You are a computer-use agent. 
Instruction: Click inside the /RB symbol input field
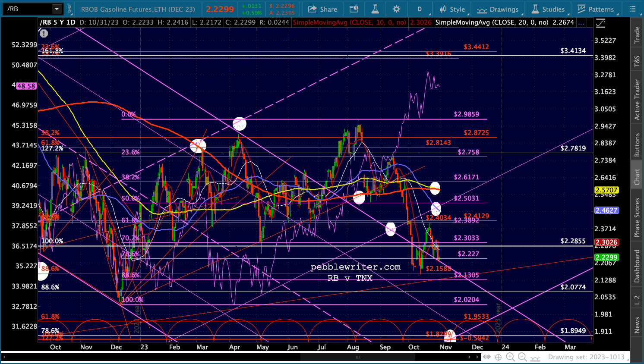[x=28, y=9]
